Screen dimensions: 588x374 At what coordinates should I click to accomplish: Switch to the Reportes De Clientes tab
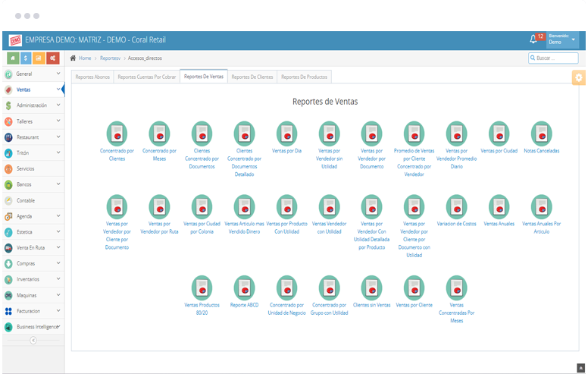252,77
